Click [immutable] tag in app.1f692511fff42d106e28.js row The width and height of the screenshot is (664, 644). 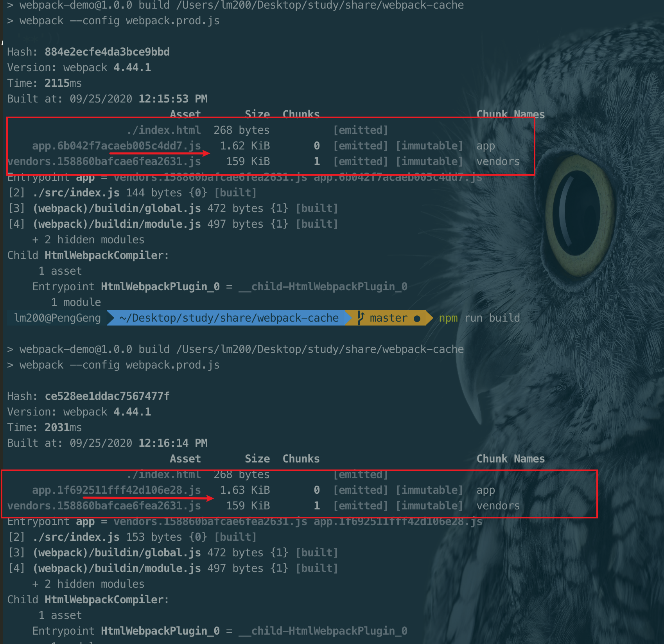click(x=429, y=490)
